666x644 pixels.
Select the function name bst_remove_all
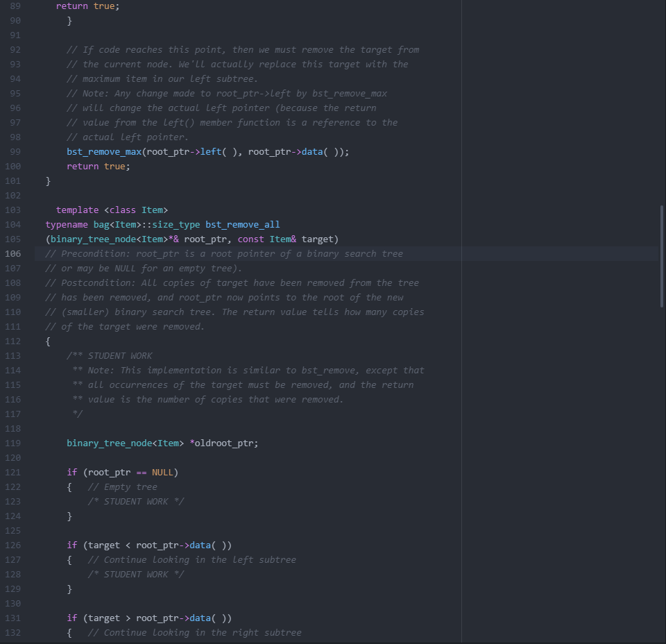242,224
